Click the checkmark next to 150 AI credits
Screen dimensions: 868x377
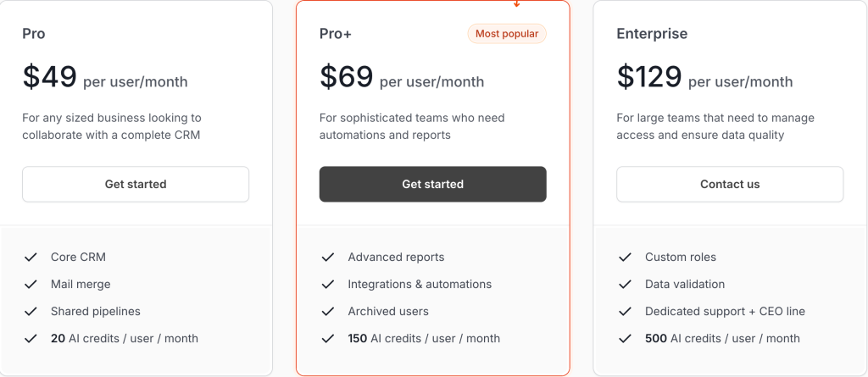tap(328, 339)
